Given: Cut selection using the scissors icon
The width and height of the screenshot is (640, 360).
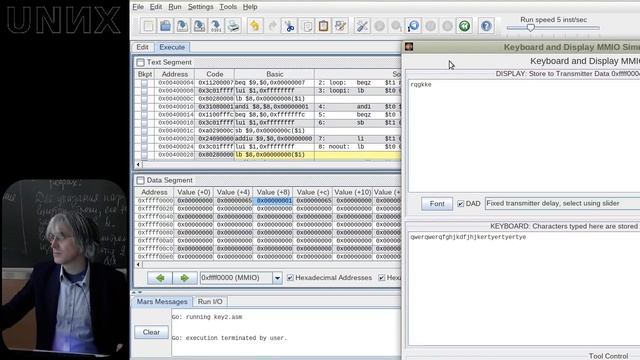Looking at the screenshot, I should coord(289,26).
